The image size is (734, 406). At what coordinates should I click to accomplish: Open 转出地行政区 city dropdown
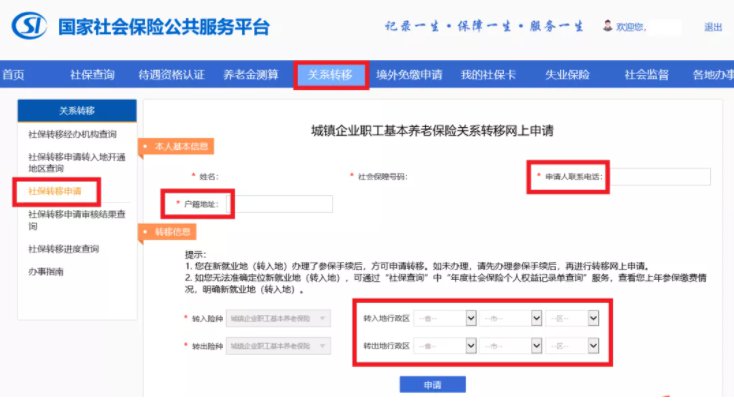pyautogui.click(x=511, y=346)
